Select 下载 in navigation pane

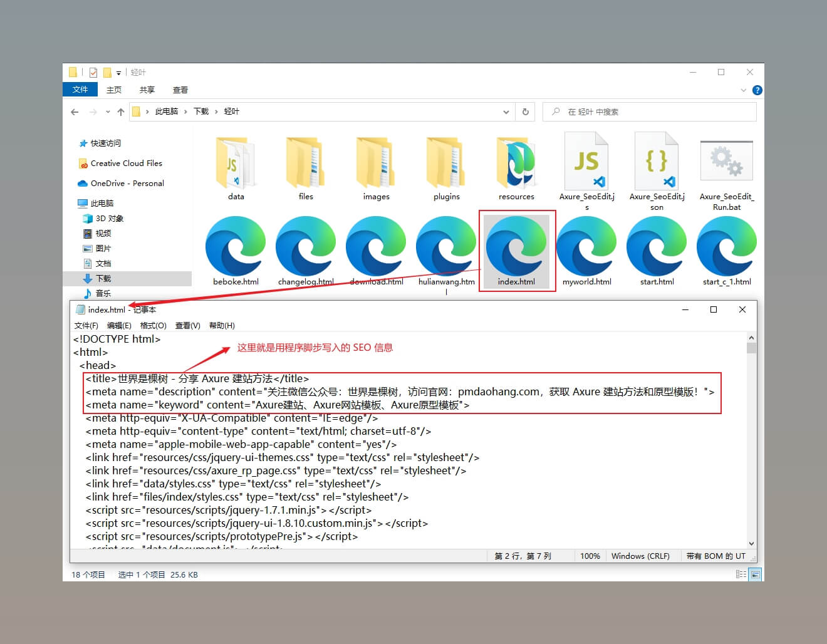click(127, 278)
